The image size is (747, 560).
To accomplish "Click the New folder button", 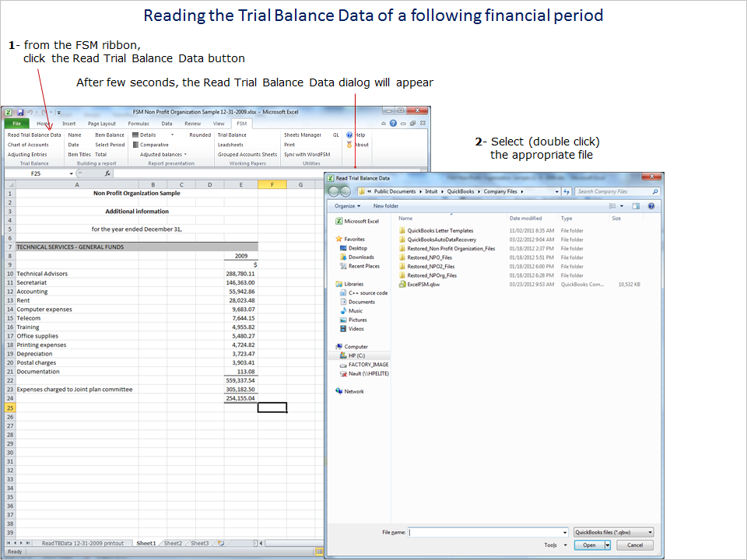I will tap(385, 206).
